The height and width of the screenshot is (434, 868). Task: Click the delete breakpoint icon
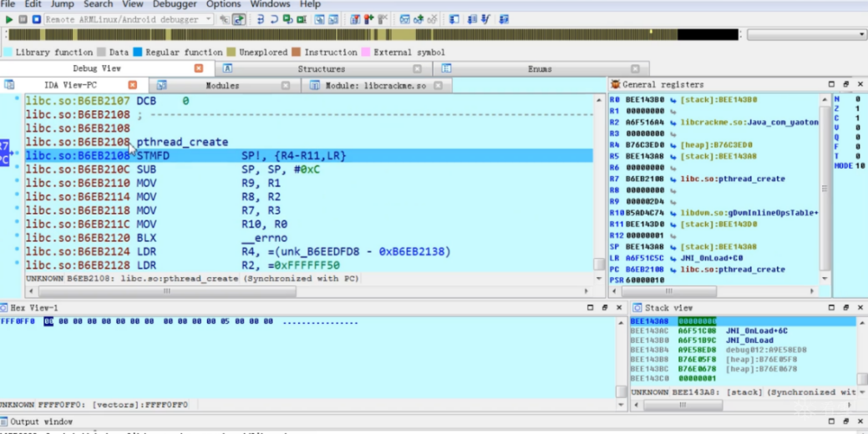[383, 19]
